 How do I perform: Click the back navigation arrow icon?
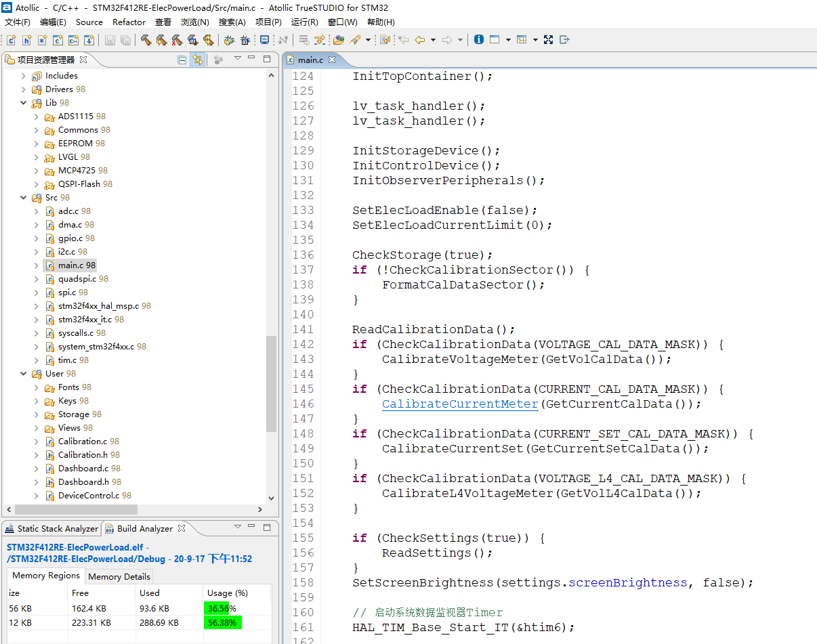click(x=420, y=40)
